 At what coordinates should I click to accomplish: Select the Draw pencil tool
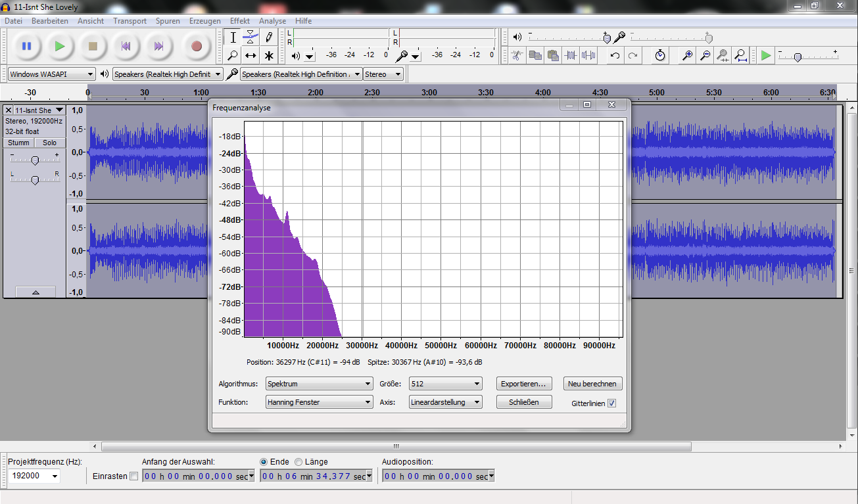click(x=269, y=37)
